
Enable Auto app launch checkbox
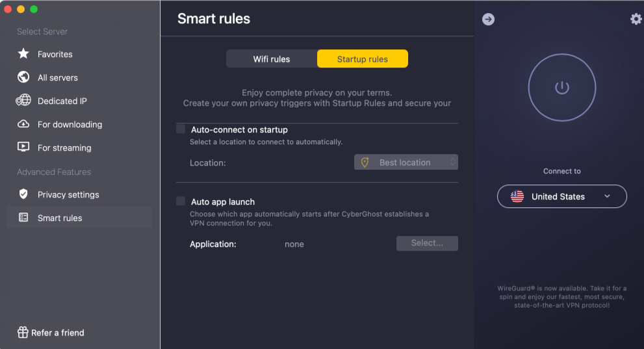pyautogui.click(x=181, y=201)
